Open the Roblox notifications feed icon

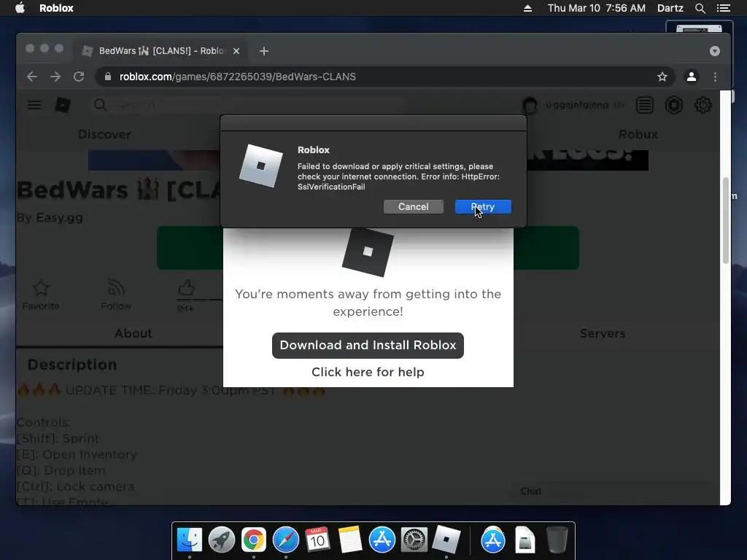(x=645, y=105)
